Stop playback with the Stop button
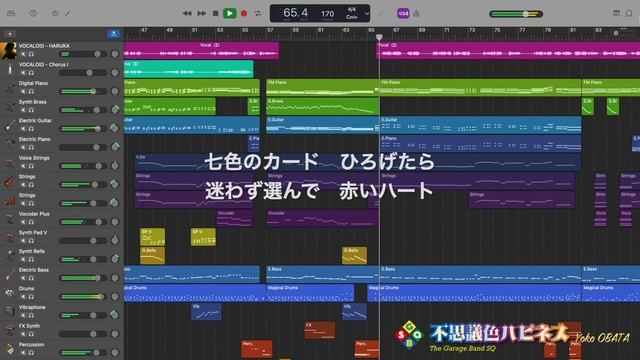640x360 pixels. point(216,13)
